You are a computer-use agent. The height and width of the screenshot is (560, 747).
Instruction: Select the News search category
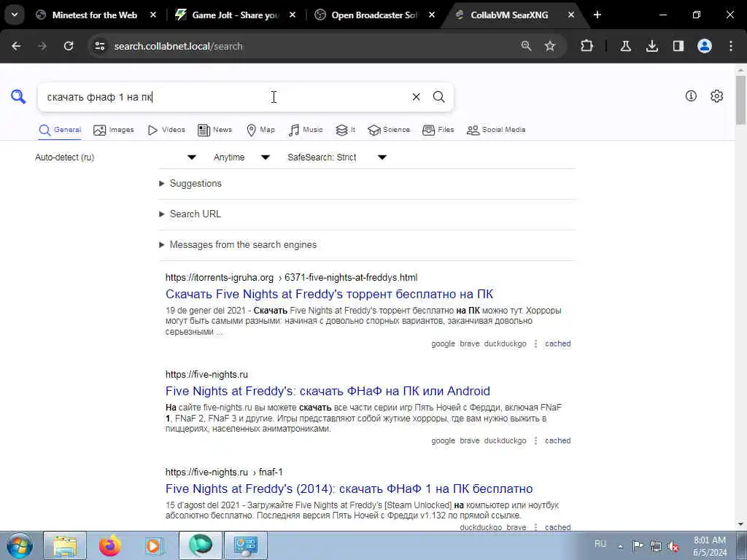tap(215, 130)
